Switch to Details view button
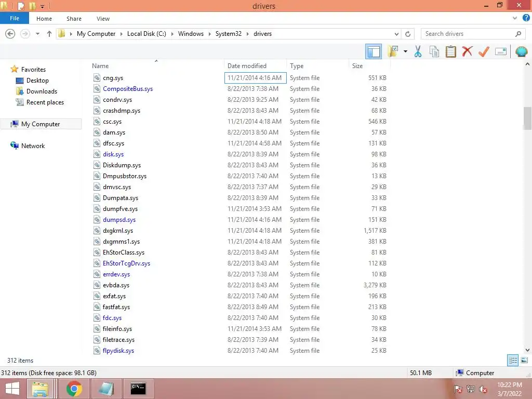Viewport: 532px width, 399px height. [x=513, y=361]
